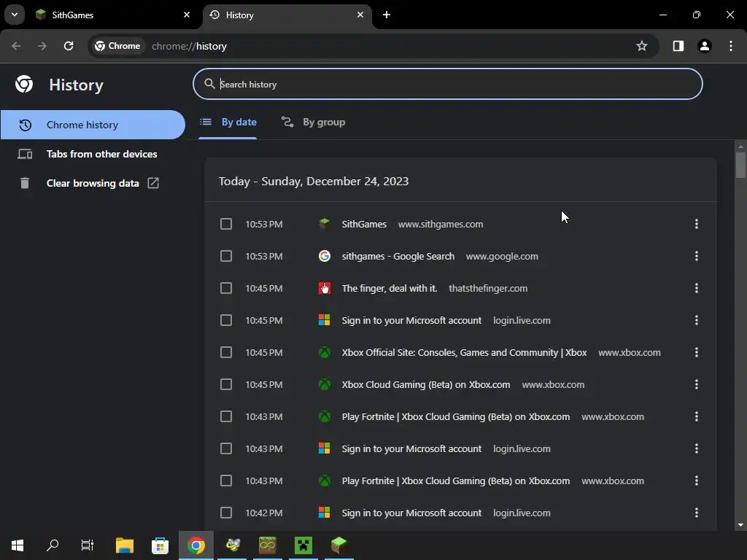Open The finger, deal with it link
The width and height of the screenshot is (747, 560).
(x=390, y=288)
